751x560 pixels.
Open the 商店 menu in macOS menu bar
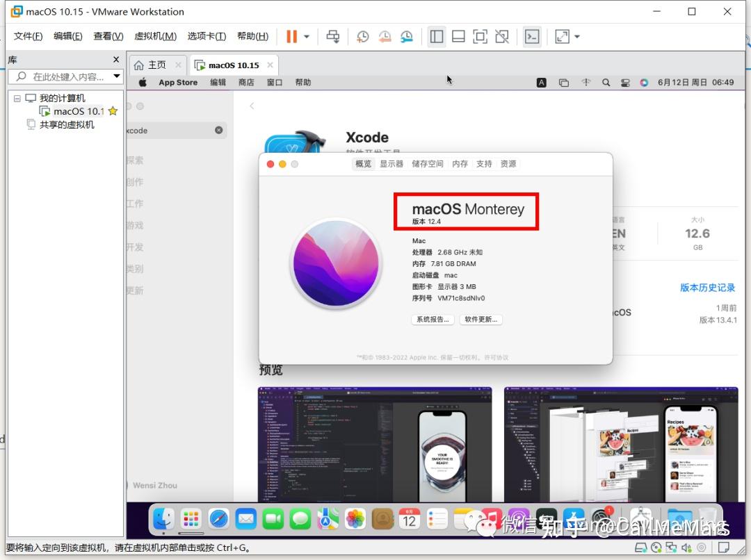246,82
